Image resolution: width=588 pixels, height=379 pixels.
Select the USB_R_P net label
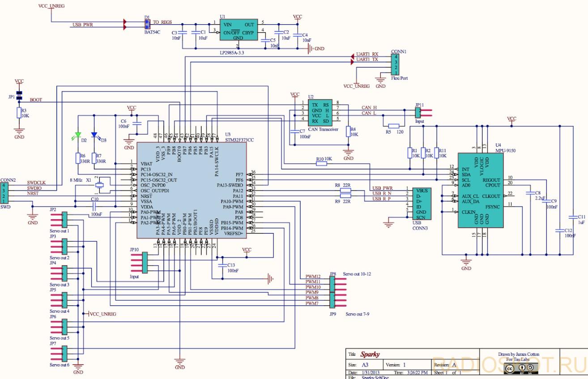coord(381,199)
